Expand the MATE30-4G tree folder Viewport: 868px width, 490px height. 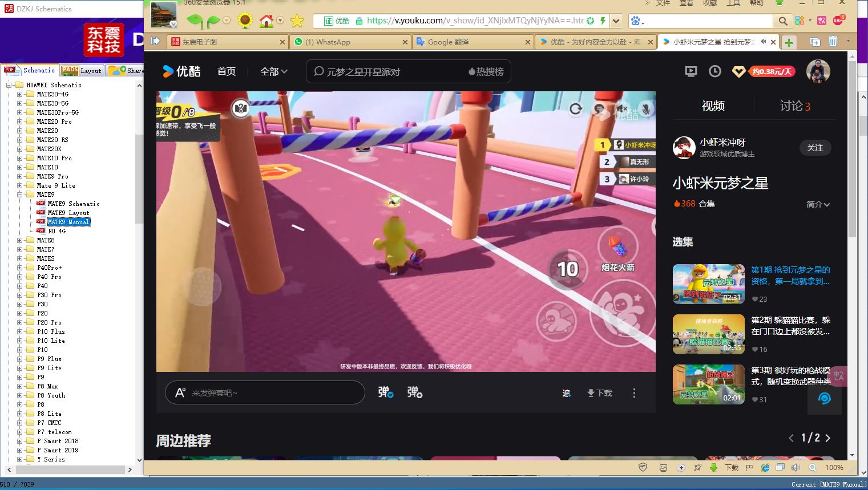[x=20, y=94]
